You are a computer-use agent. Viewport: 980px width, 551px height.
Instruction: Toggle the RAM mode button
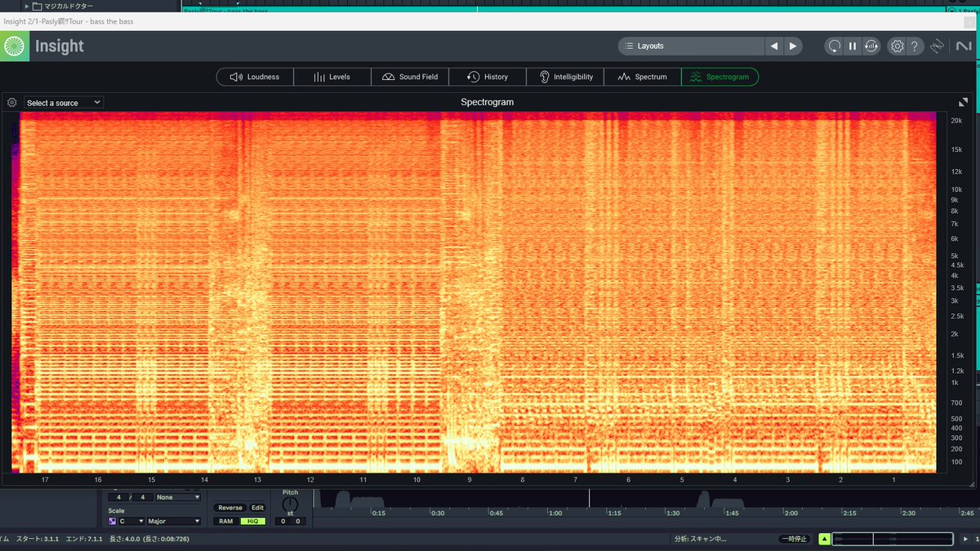click(x=226, y=521)
